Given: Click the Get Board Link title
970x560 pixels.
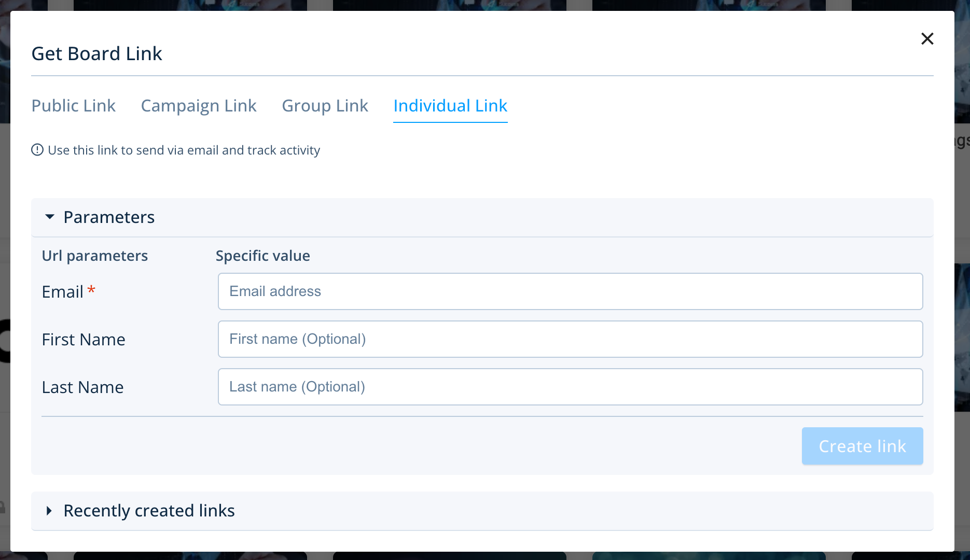Looking at the screenshot, I should click(x=97, y=54).
